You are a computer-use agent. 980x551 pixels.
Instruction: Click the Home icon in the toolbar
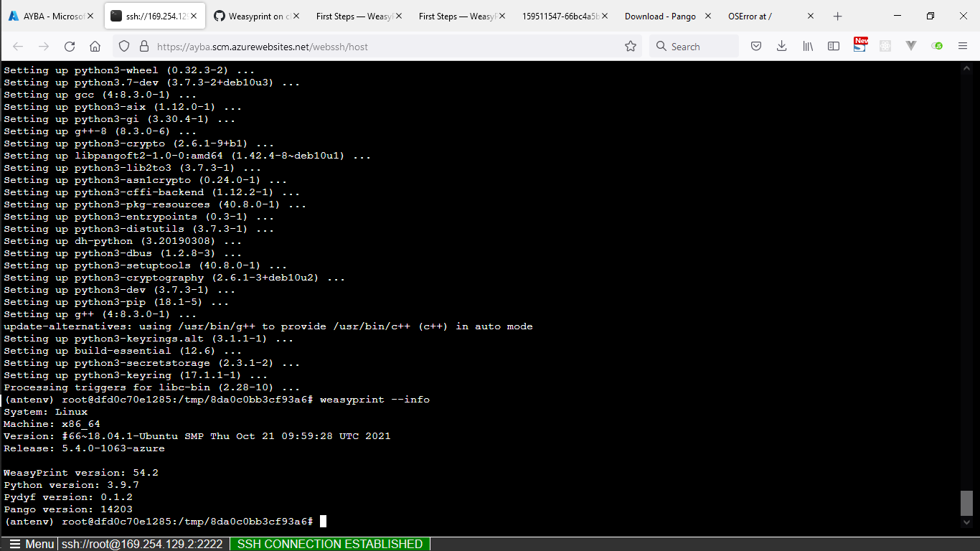(x=94, y=46)
